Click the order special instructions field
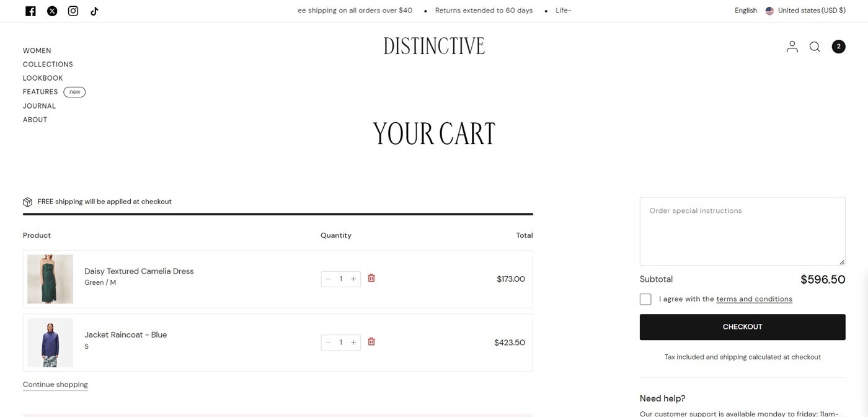 (743, 230)
